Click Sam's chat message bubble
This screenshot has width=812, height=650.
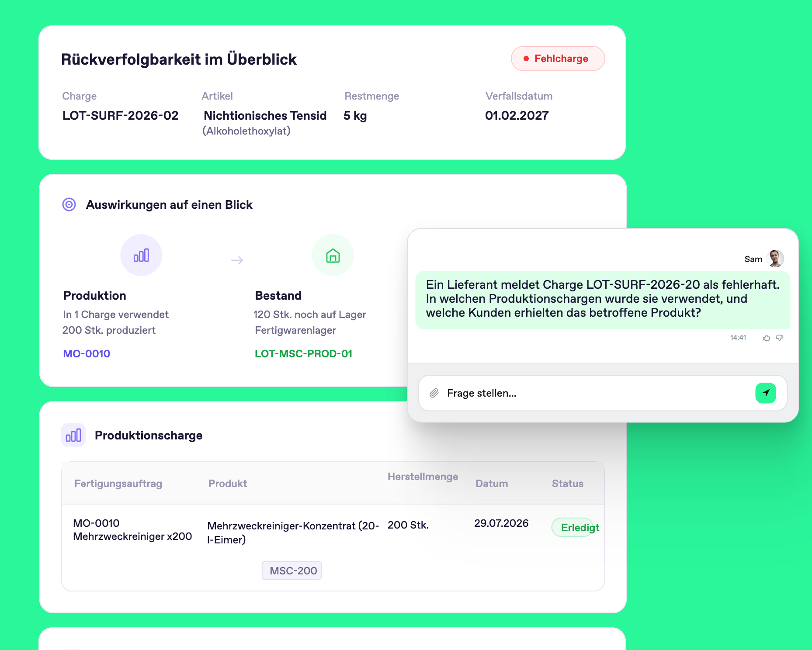603,300
